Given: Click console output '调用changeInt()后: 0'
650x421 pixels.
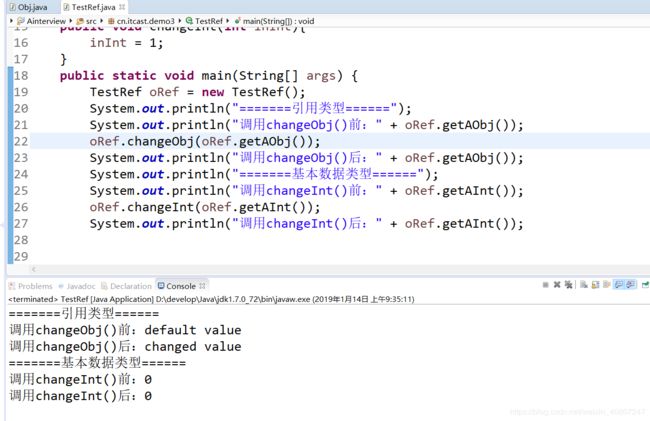Looking at the screenshot, I should [x=80, y=396].
